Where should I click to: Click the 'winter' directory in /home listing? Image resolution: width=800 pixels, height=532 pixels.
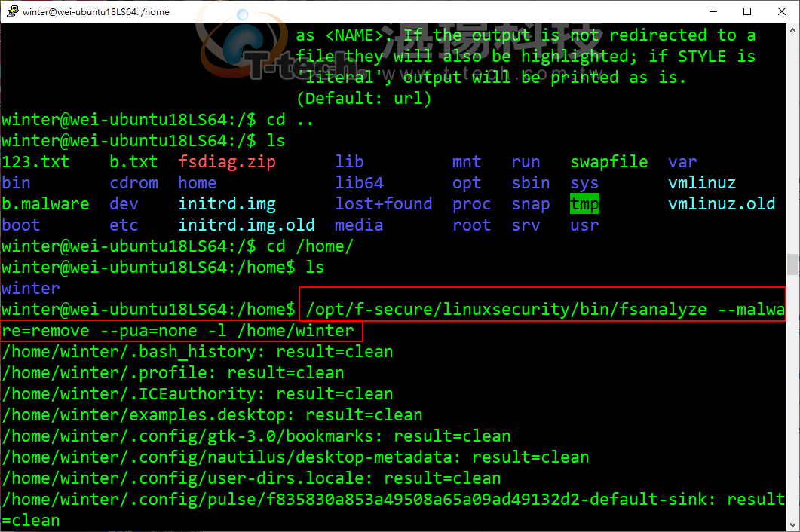point(31,288)
